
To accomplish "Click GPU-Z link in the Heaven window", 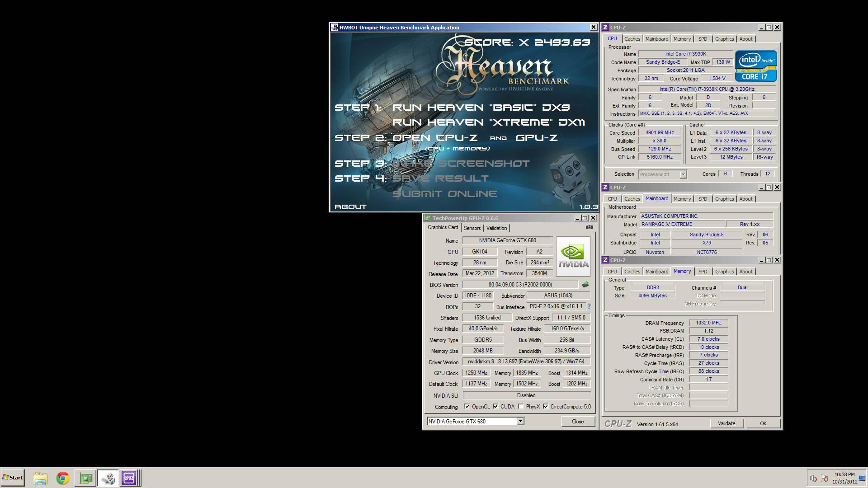I will pyautogui.click(x=537, y=138).
